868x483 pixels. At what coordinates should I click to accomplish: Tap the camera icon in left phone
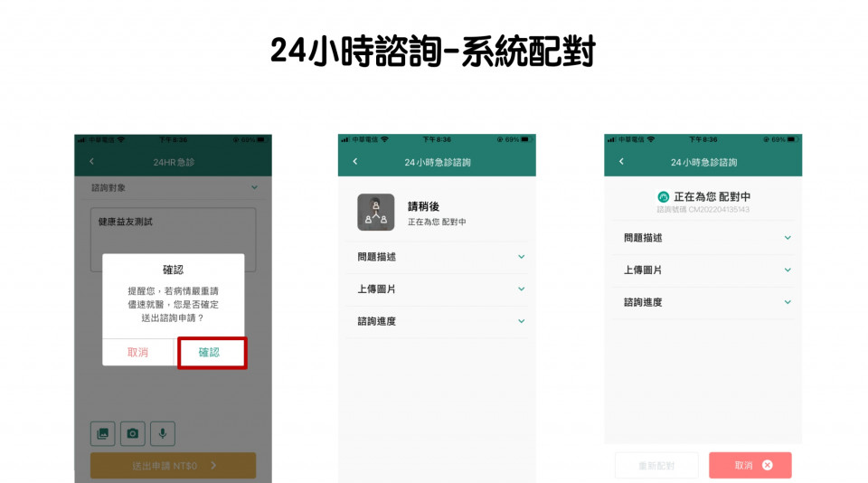[x=133, y=433]
